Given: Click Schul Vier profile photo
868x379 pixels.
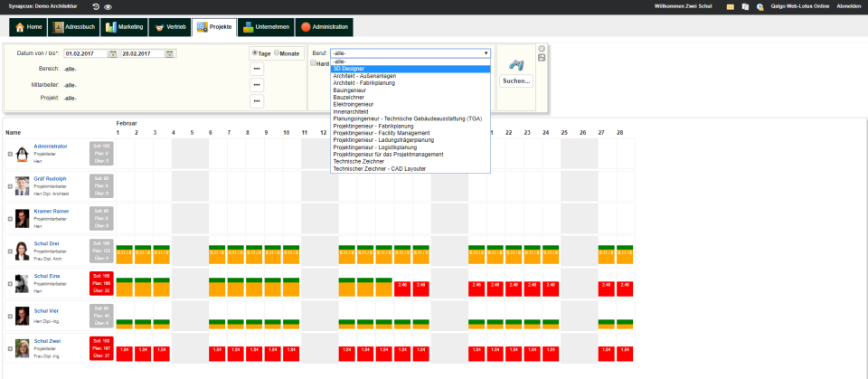Looking at the screenshot, I should tap(22, 316).
